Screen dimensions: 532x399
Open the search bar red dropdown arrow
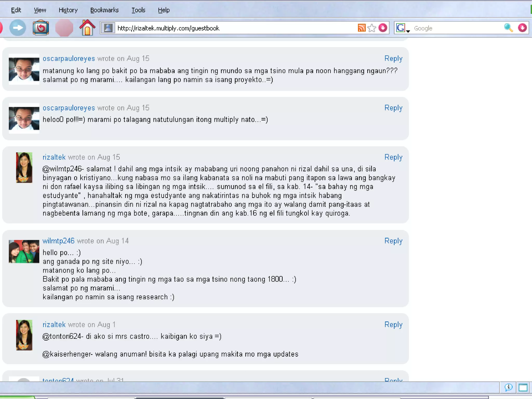click(x=522, y=28)
